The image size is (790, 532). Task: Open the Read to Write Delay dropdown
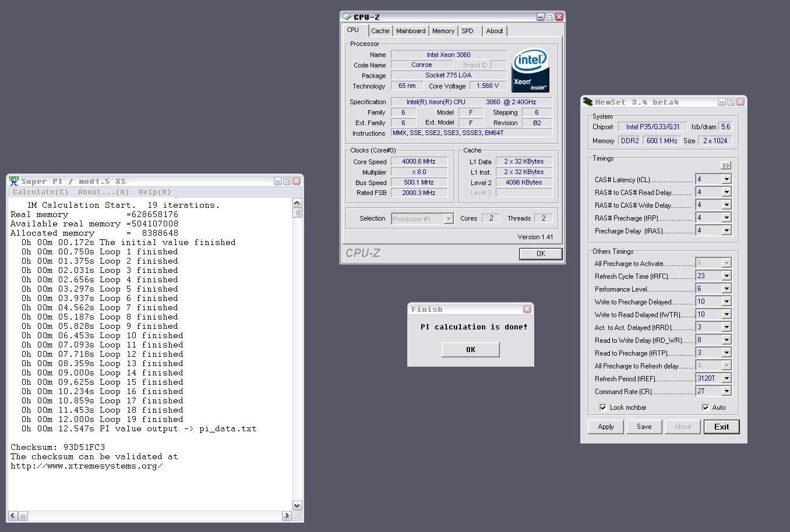point(726,340)
